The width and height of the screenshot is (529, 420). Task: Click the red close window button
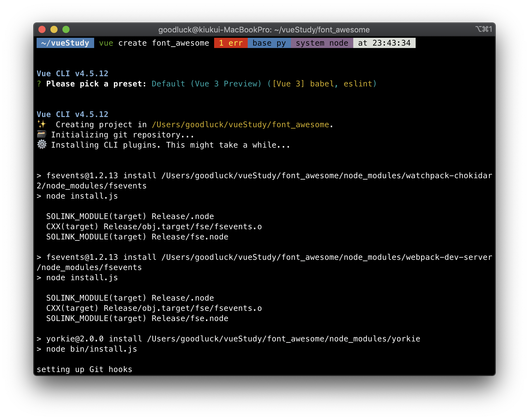(x=42, y=29)
